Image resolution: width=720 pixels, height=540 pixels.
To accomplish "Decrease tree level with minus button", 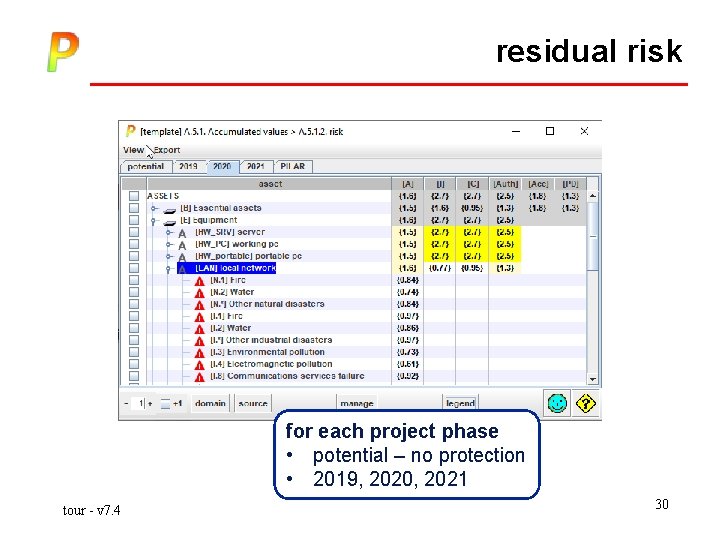I will (x=126, y=404).
